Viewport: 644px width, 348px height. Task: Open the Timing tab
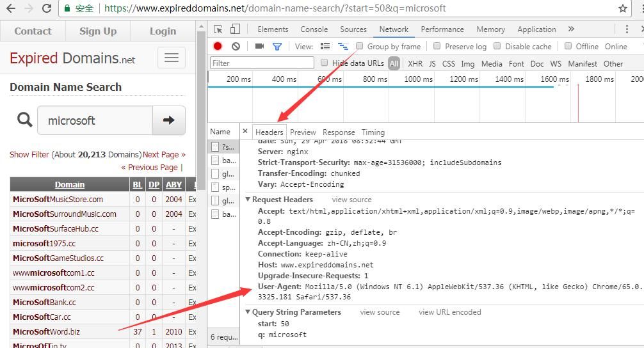[373, 132]
